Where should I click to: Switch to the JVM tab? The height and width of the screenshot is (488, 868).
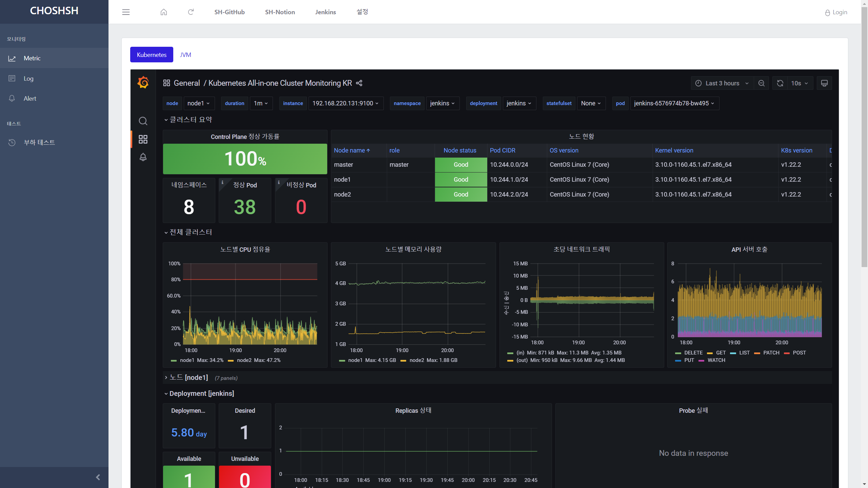point(185,55)
